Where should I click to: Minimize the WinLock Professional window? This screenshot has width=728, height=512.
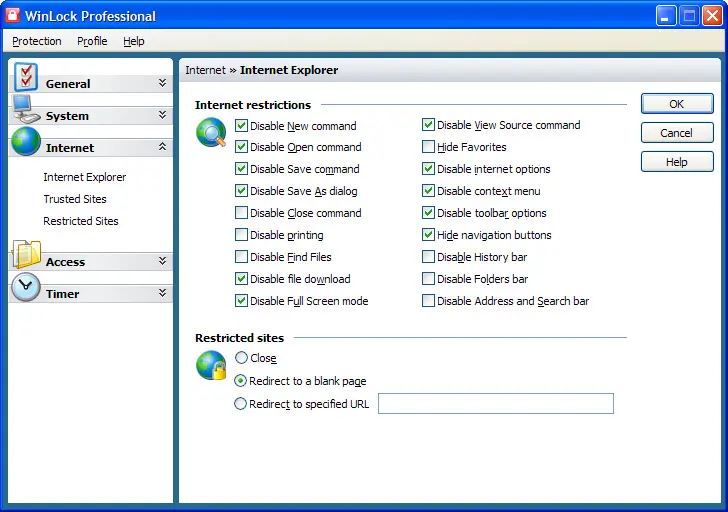[666, 16]
